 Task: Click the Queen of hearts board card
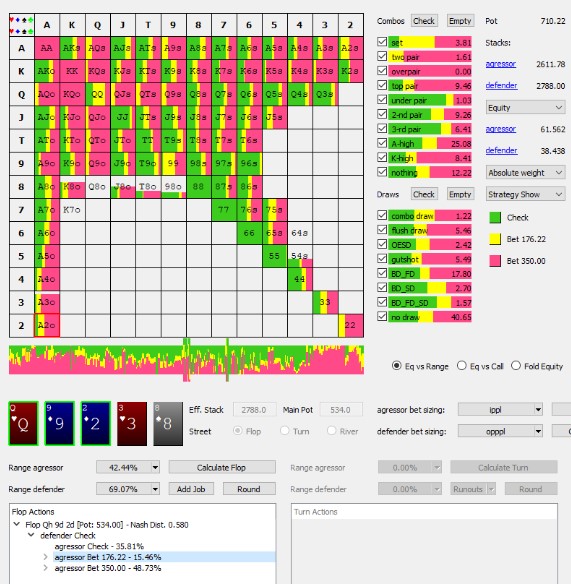point(23,423)
